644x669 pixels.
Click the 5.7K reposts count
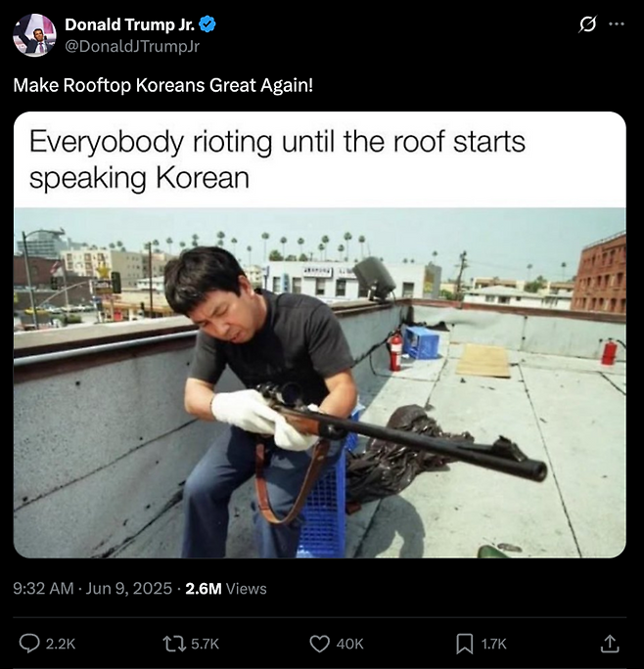pyautogui.click(x=205, y=644)
